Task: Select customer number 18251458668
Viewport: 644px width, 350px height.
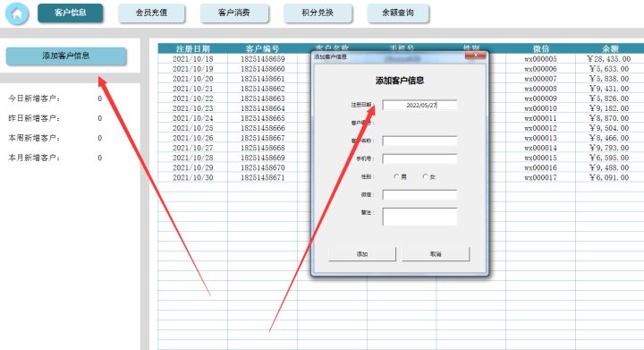Action: click(x=262, y=148)
